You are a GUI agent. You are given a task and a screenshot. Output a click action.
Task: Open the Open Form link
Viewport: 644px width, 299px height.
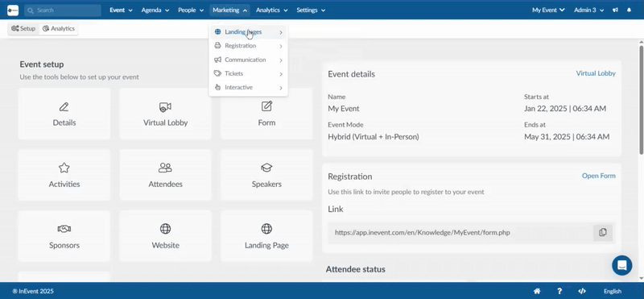click(598, 176)
